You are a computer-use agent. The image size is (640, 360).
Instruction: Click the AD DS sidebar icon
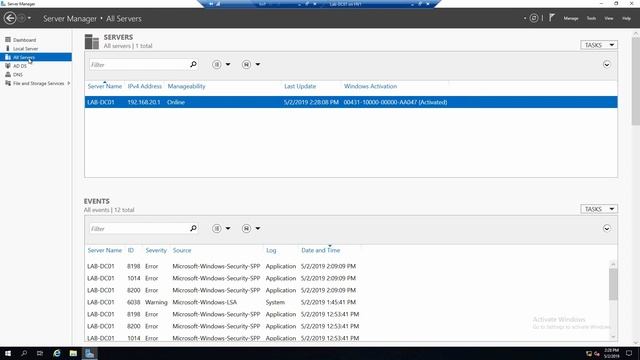[x=8, y=66]
